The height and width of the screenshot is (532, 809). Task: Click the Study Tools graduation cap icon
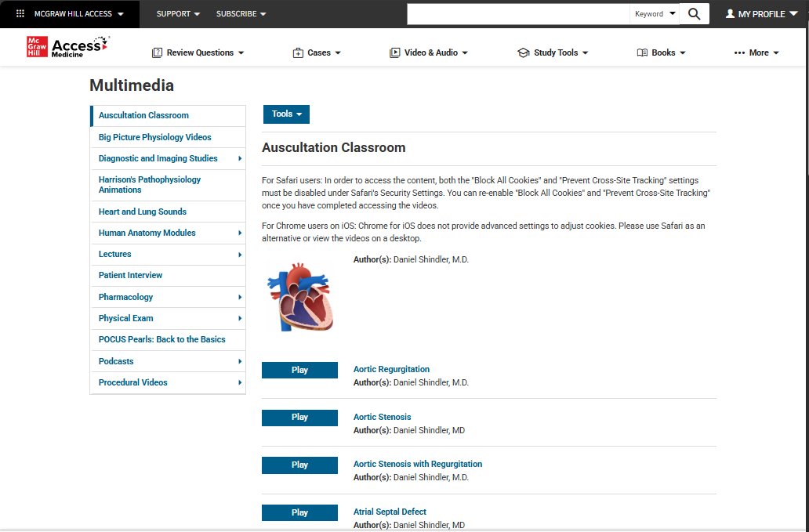pos(523,52)
